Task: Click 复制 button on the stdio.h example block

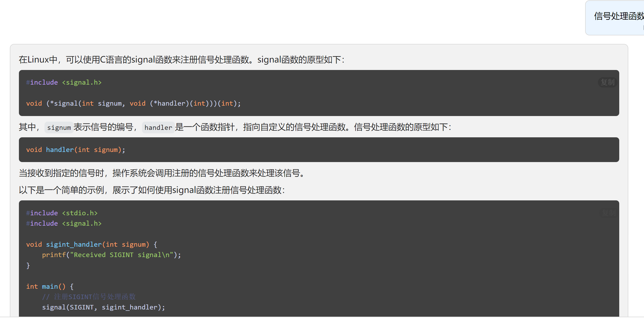Action: pyautogui.click(x=609, y=213)
